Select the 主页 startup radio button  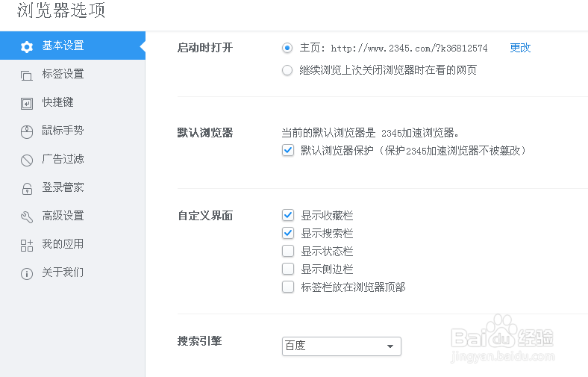(x=287, y=48)
